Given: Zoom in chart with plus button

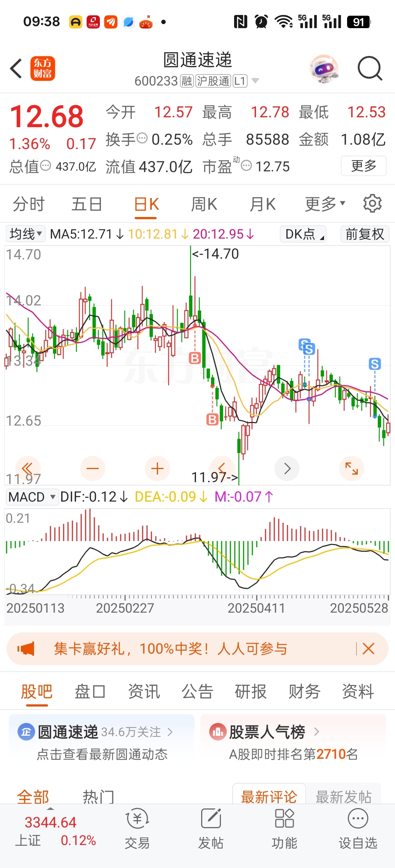Looking at the screenshot, I should 157,468.
